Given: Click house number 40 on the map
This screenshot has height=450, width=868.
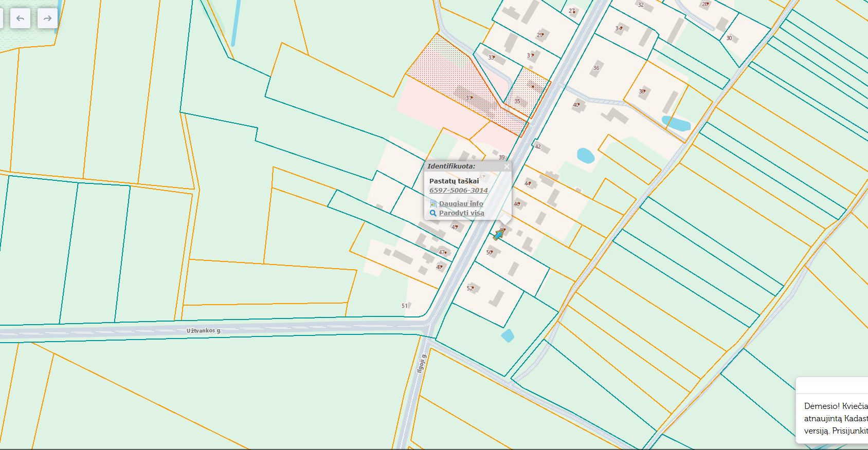Looking at the screenshot, I should coord(576,105).
